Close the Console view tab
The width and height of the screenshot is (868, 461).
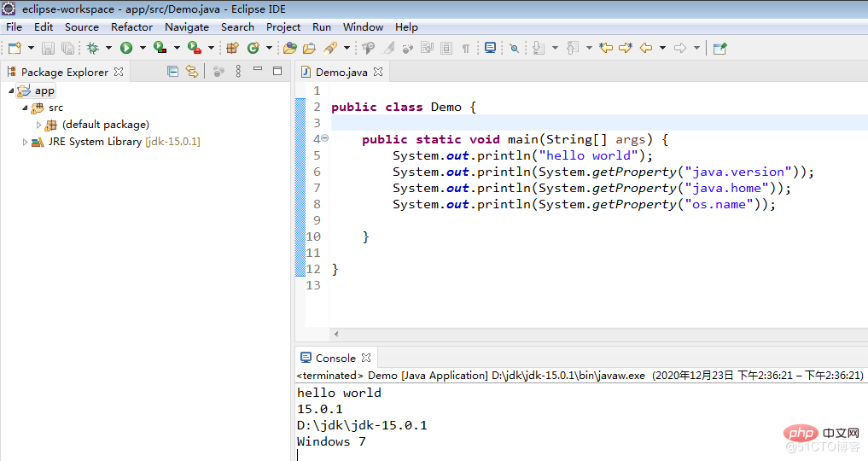[366, 358]
